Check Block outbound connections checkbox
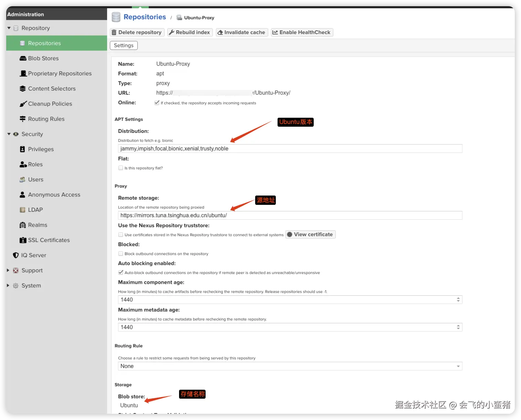The image size is (521, 420). click(x=121, y=254)
